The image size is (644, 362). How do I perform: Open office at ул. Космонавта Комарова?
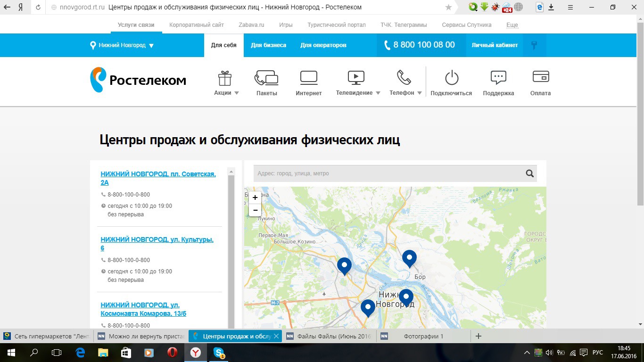(143, 309)
